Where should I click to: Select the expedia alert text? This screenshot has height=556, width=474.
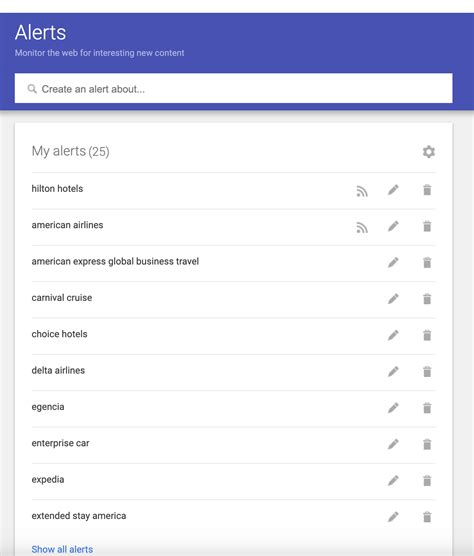(48, 480)
